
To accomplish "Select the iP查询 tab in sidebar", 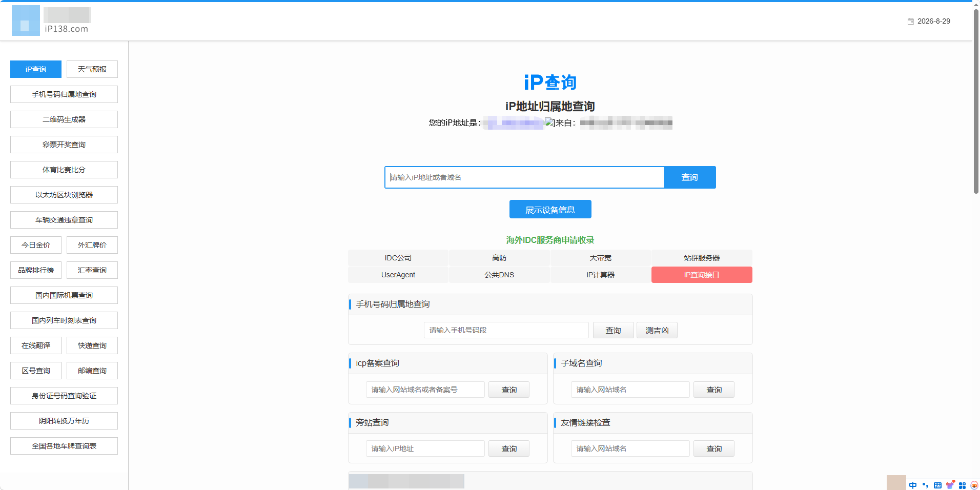I will 36,69.
